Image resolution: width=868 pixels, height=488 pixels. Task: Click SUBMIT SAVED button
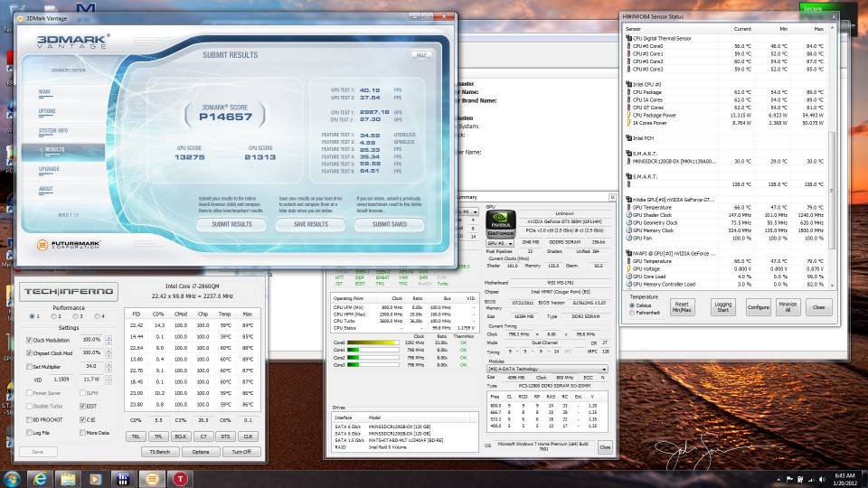point(389,225)
